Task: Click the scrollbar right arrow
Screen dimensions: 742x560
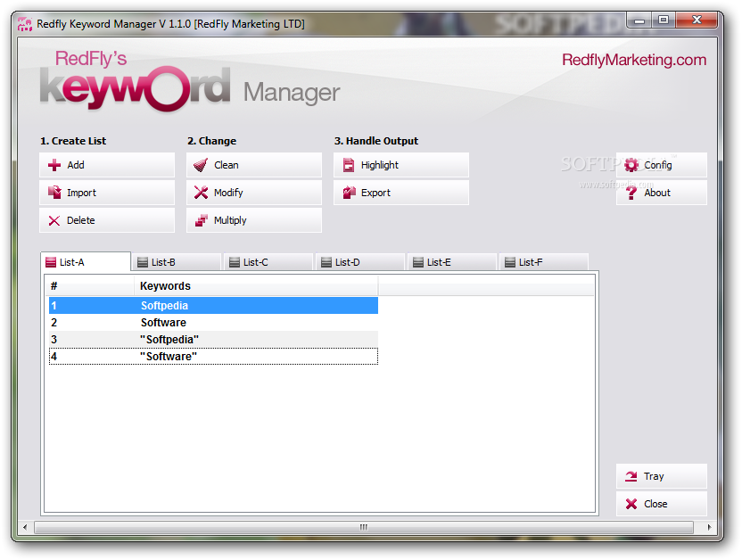Action: (x=709, y=527)
